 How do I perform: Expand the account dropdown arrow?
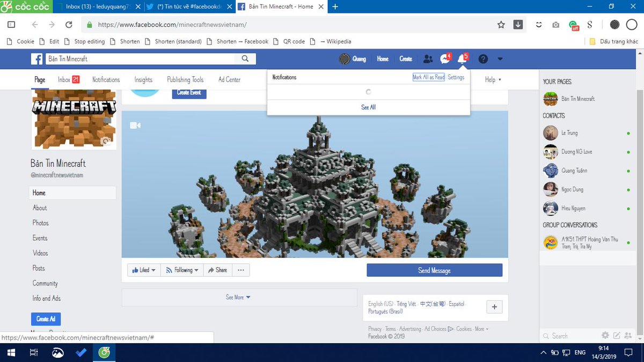click(x=500, y=59)
